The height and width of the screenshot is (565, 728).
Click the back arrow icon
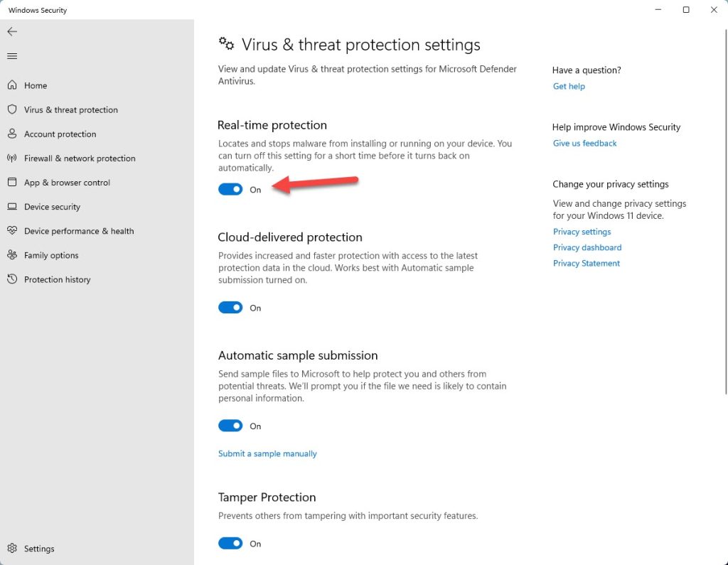click(x=12, y=31)
